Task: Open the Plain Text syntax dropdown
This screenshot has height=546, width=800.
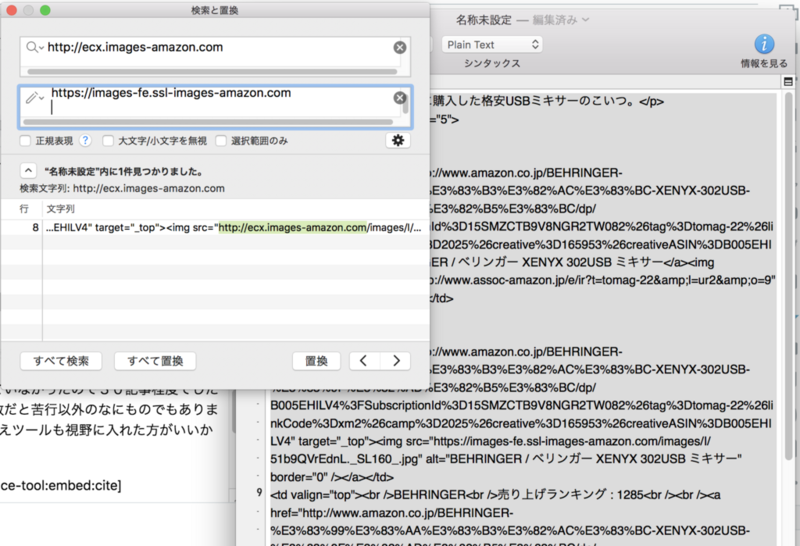Action: (492, 45)
